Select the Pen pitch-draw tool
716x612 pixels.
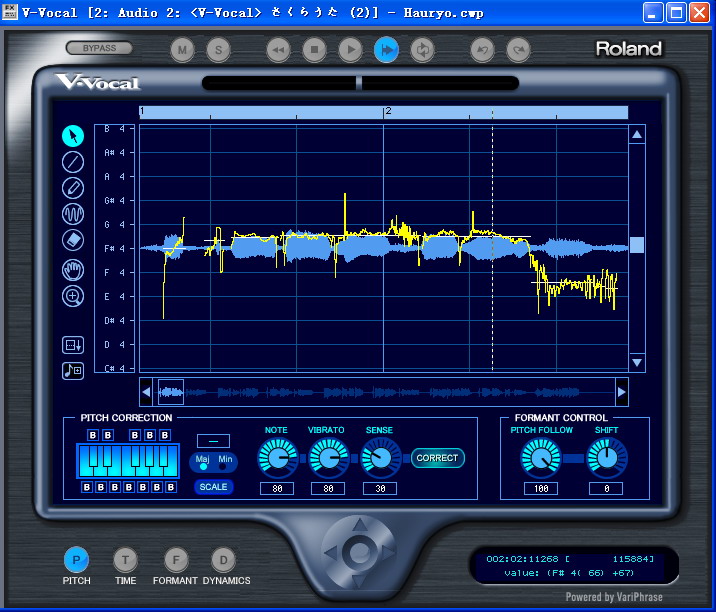click(x=73, y=188)
